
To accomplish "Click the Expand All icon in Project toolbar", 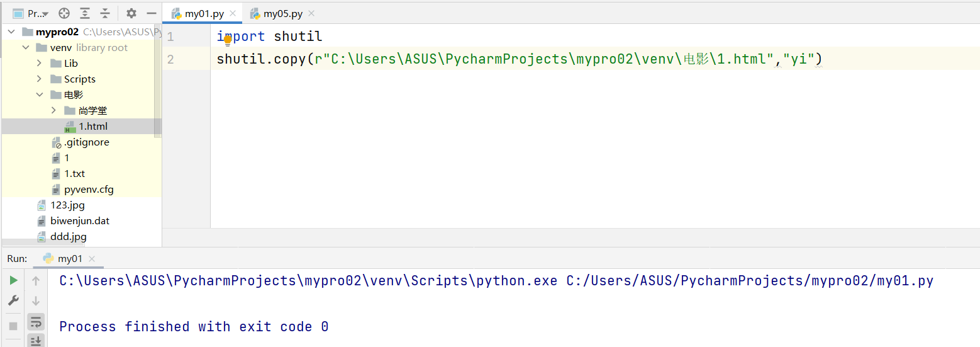I will (x=85, y=13).
